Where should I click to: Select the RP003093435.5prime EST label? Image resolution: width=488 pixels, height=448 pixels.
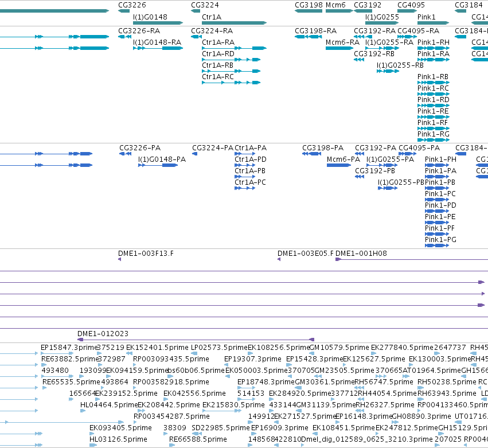[171, 359]
